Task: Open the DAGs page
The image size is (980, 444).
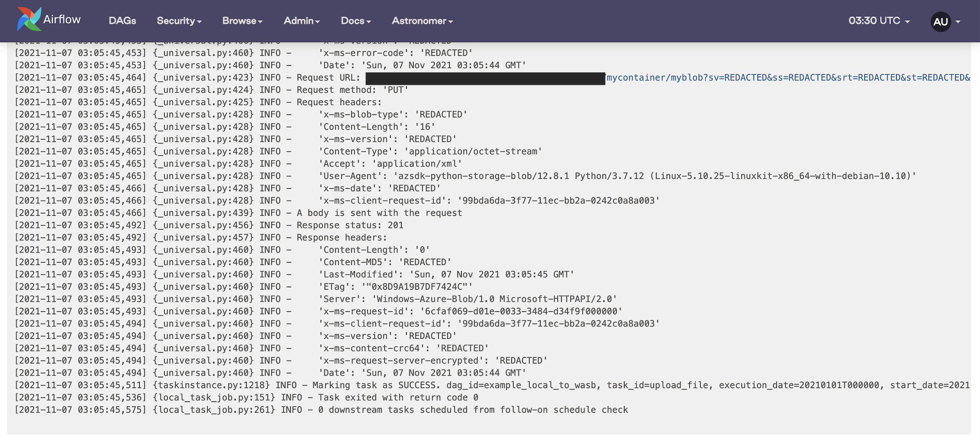Action: (122, 21)
